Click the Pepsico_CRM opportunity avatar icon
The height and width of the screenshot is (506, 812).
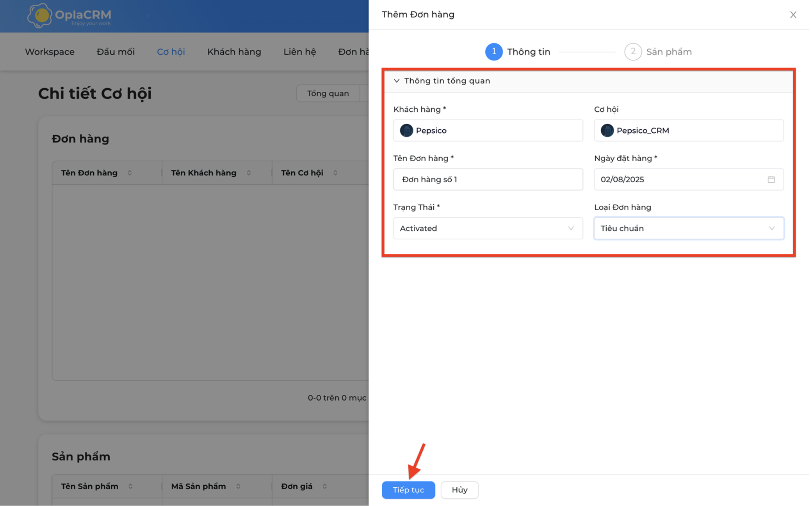pos(607,130)
